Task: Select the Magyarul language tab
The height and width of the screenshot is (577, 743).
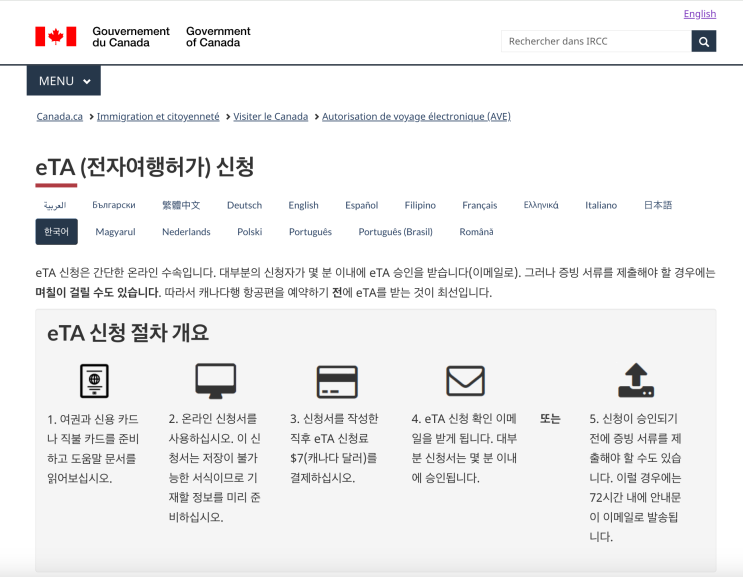Action: pyautogui.click(x=115, y=232)
